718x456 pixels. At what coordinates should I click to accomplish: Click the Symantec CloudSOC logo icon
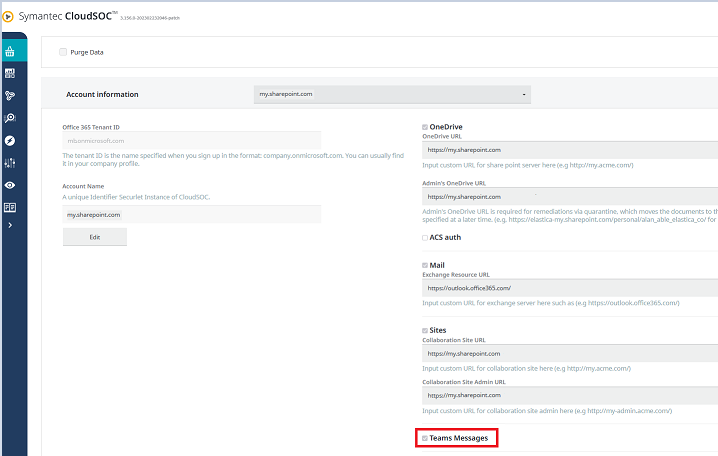8,17
